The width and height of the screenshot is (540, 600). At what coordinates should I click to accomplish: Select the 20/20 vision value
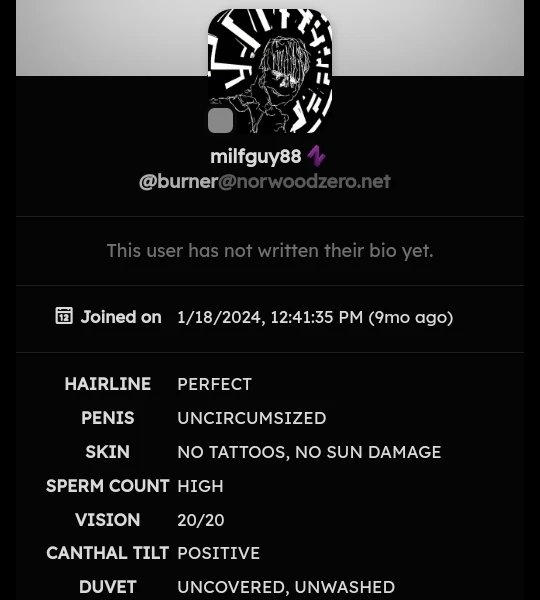pyautogui.click(x=201, y=520)
